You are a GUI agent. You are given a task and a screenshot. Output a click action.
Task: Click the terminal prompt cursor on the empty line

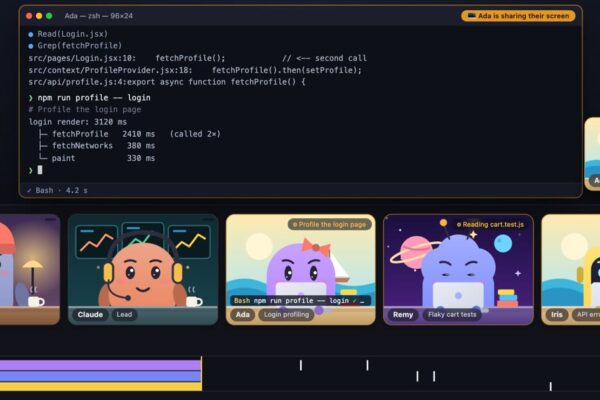tap(40, 170)
